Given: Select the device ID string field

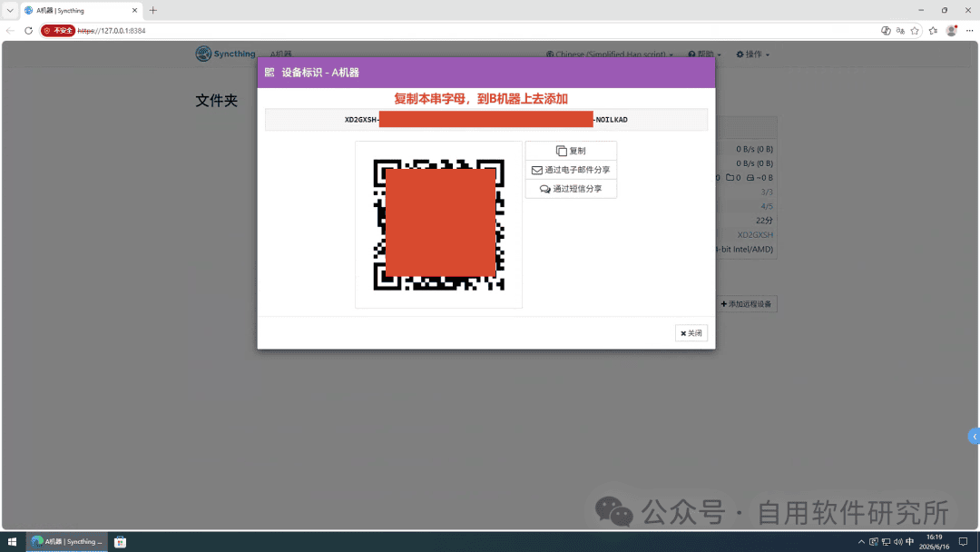Looking at the screenshot, I should pos(486,120).
